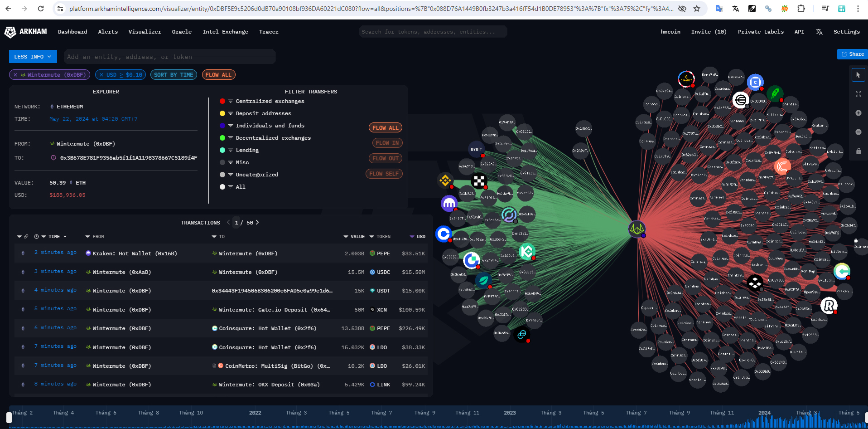Grab the timeline left range handle
Screen dimensions: 868x429
point(9,418)
